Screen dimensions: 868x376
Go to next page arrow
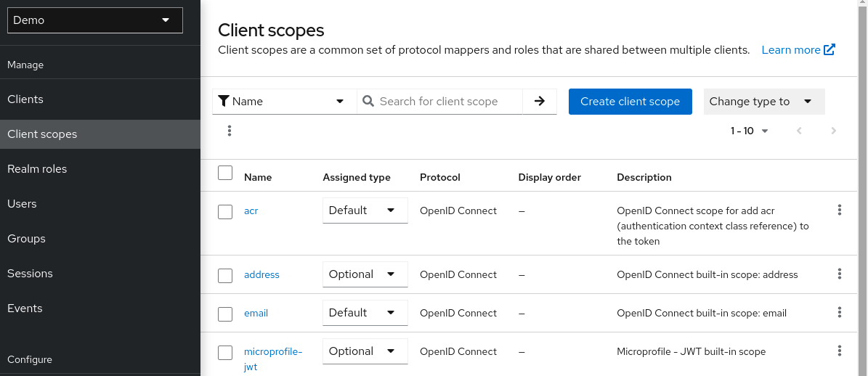pyautogui.click(x=833, y=131)
